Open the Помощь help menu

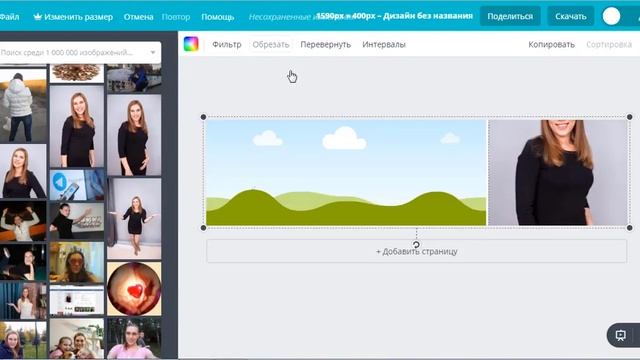(218, 17)
